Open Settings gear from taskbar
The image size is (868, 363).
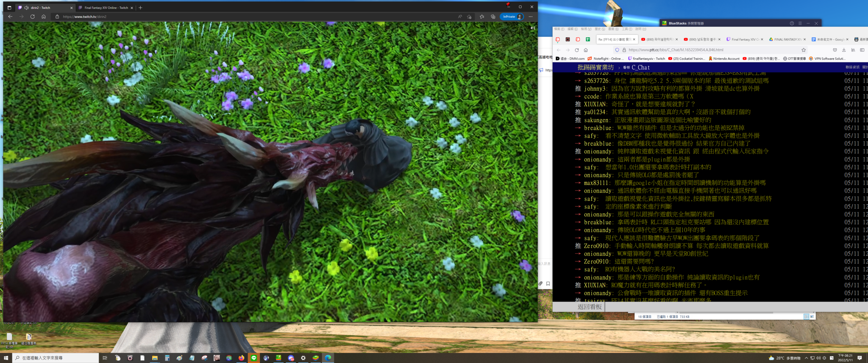coord(303,358)
